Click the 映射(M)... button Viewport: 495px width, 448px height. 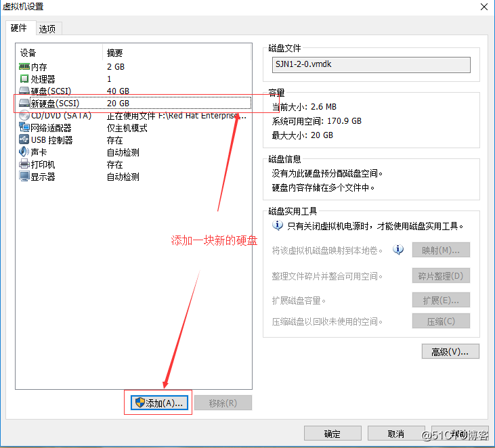[x=441, y=250]
